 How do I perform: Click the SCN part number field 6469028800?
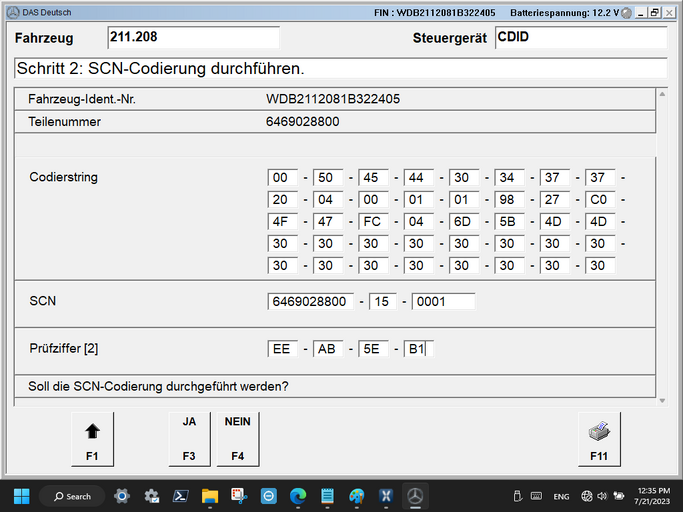[x=311, y=302]
